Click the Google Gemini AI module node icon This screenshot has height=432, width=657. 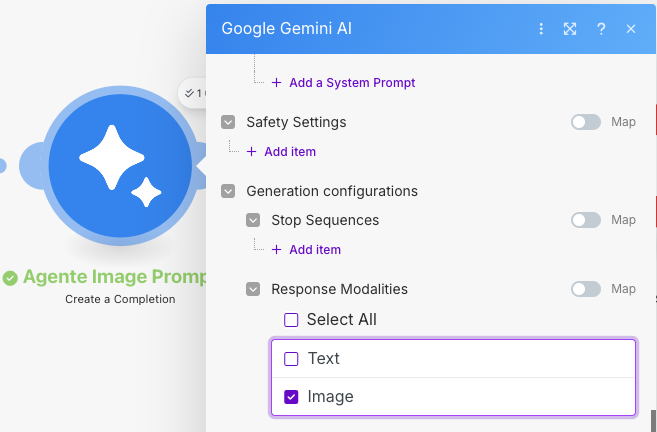pos(120,164)
